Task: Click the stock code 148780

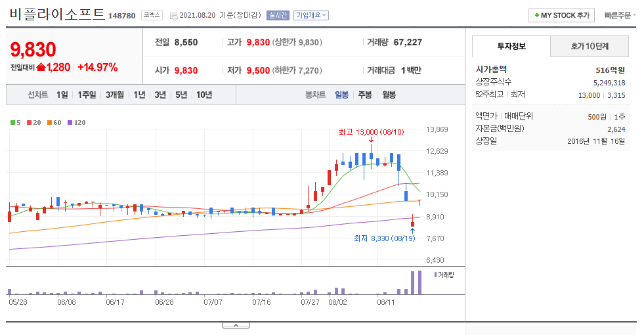Action: click(x=121, y=16)
